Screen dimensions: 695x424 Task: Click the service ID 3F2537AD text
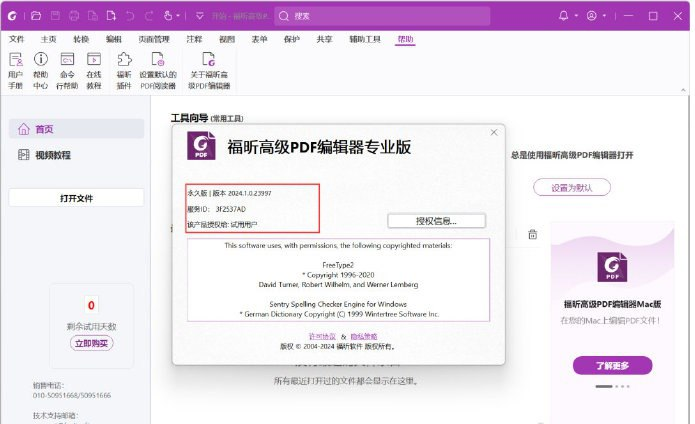click(230, 209)
